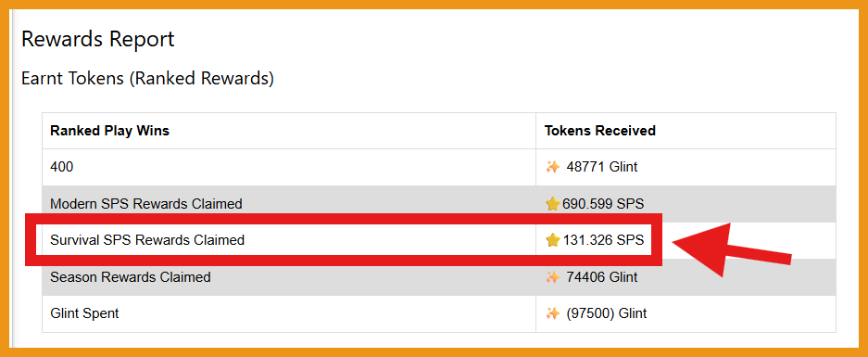Select the 74406 Glint value
The image size is (868, 357).
[x=602, y=277]
